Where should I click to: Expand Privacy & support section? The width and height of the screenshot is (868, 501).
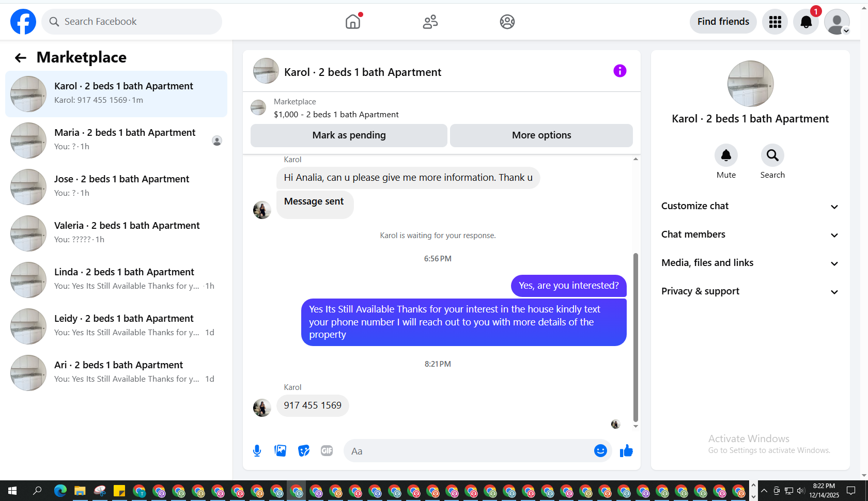750,291
